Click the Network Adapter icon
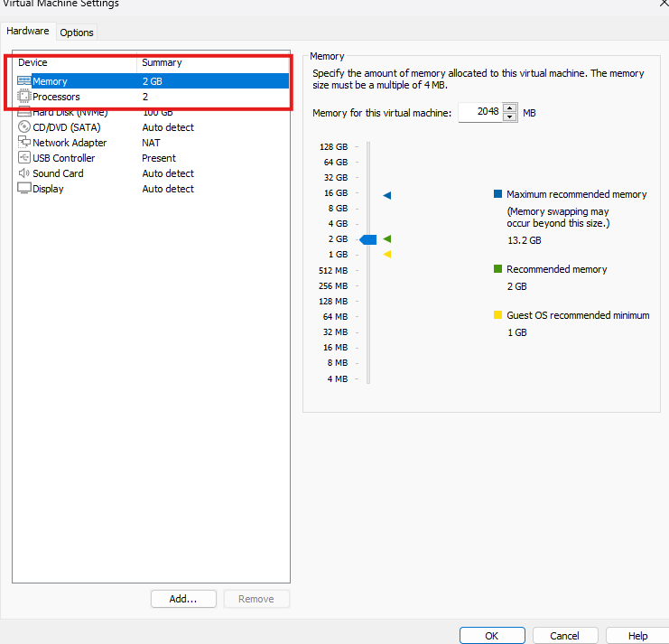The image size is (669, 644). [23, 142]
